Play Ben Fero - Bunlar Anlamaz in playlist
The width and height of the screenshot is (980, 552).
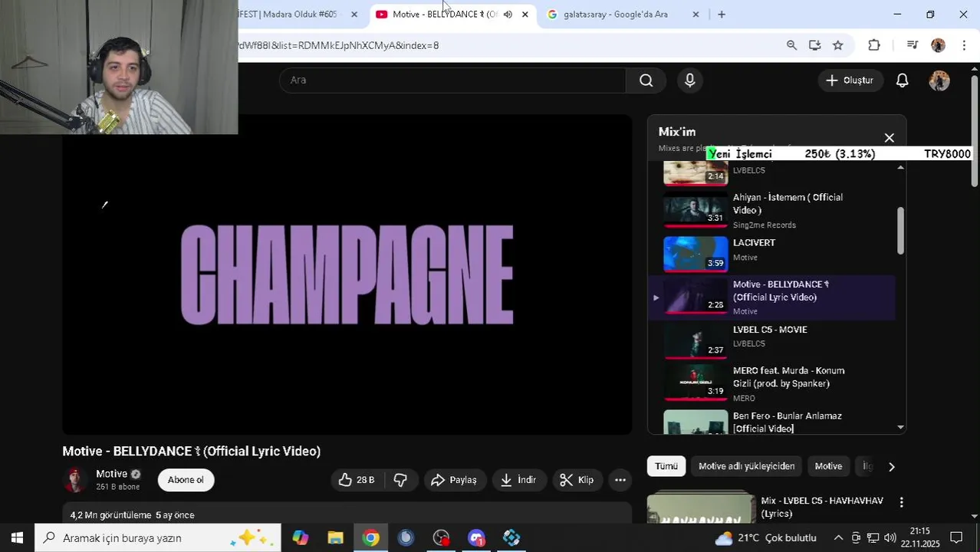[x=771, y=422]
